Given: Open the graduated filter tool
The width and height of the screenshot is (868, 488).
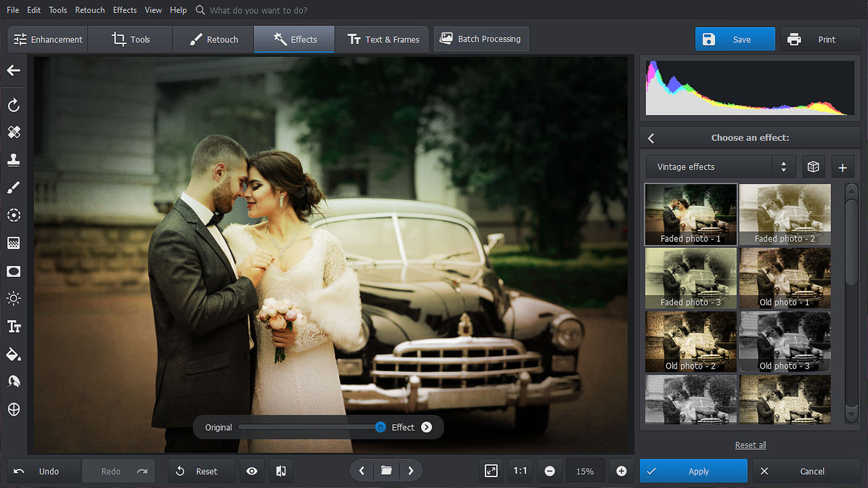Looking at the screenshot, I should (14, 243).
